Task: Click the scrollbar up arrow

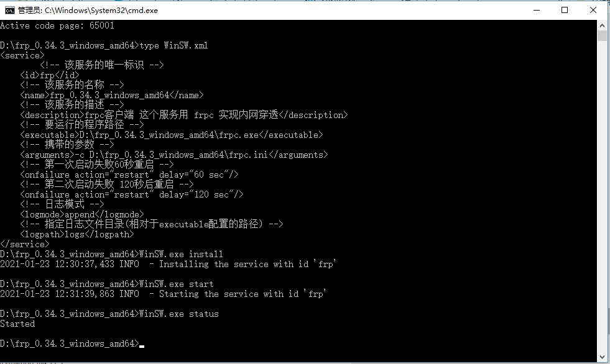Action: tap(602, 25)
